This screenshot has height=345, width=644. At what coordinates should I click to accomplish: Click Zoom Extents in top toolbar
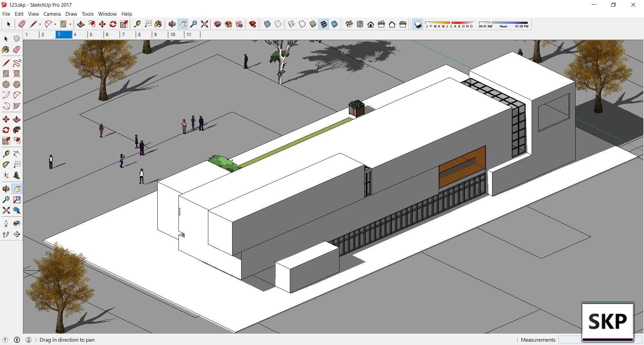(x=204, y=24)
